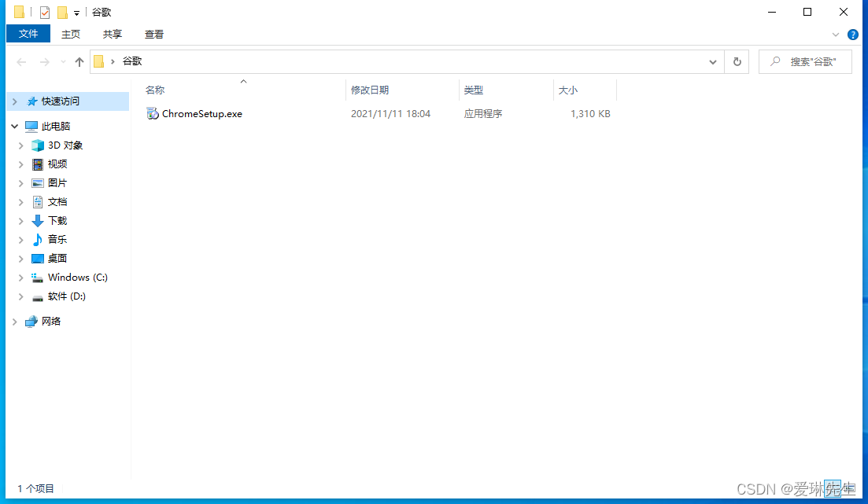This screenshot has height=504, width=868.
Task: Select the ChromeSetup.exe file
Action: pyautogui.click(x=202, y=113)
